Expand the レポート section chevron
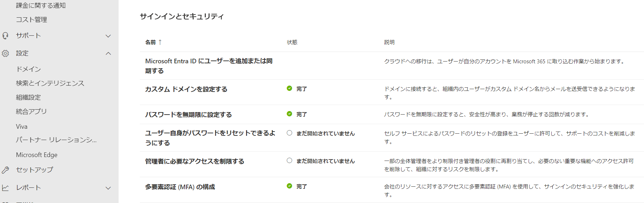 pyautogui.click(x=108, y=188)
